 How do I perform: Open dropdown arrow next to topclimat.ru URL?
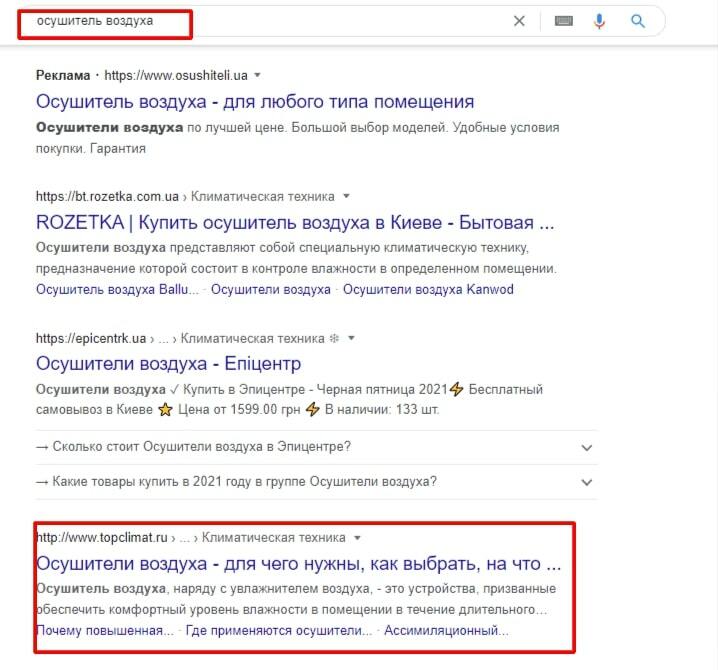[358, 538]
